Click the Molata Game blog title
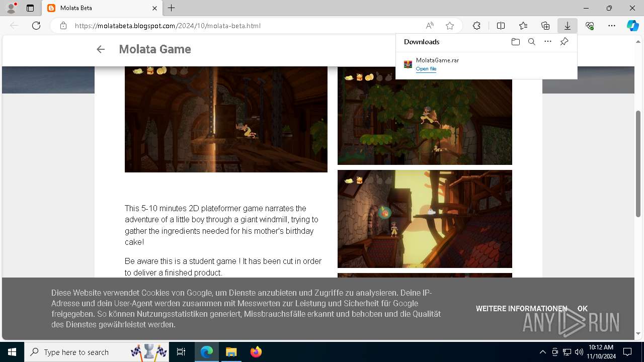 pos(155,49)
